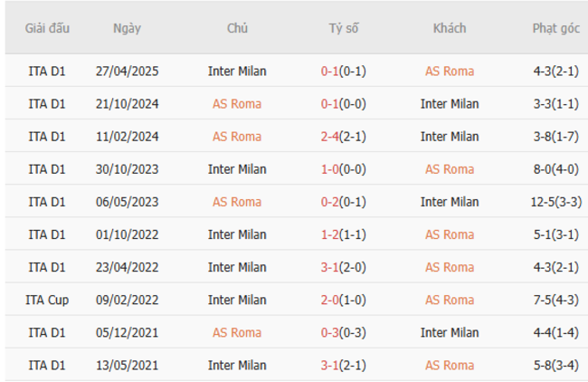Click Inter Milan in the 30/10/2023 row

(x=237, y=169)
